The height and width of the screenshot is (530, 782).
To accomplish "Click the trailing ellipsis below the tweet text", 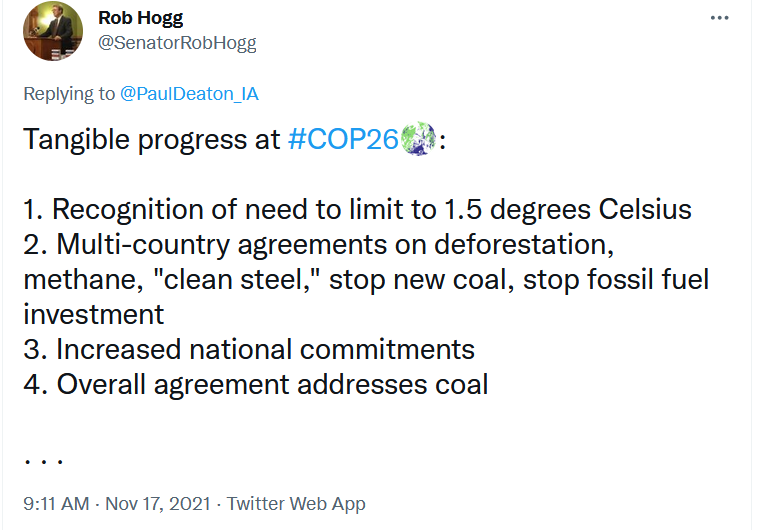I will click(x=44, y=461).
